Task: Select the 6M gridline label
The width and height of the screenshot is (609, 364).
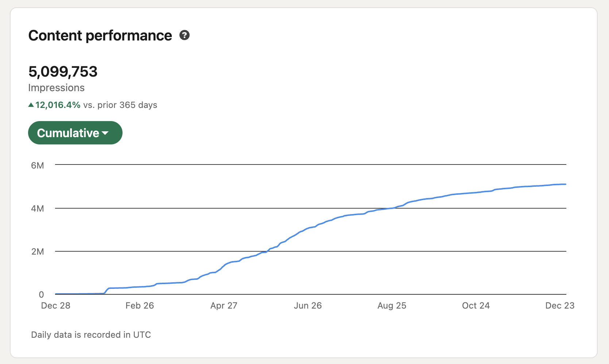Action: (38, 165)
